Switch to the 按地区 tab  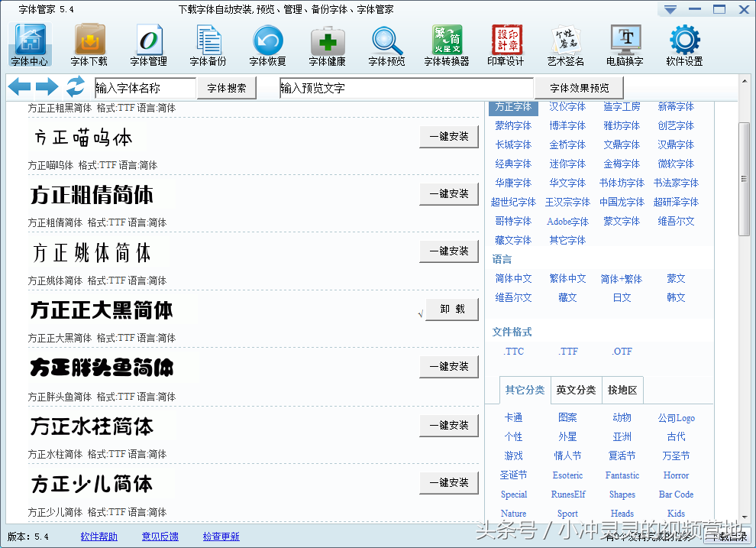622,390
